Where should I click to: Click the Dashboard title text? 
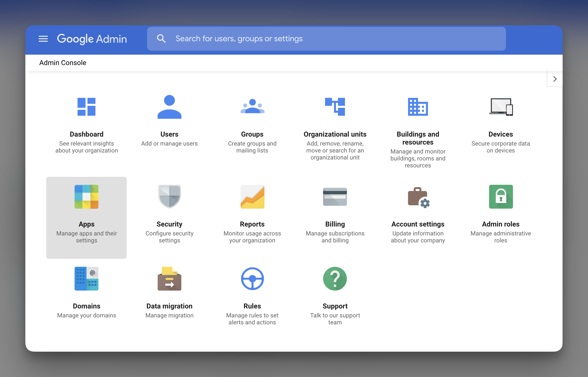pos(86,134)
